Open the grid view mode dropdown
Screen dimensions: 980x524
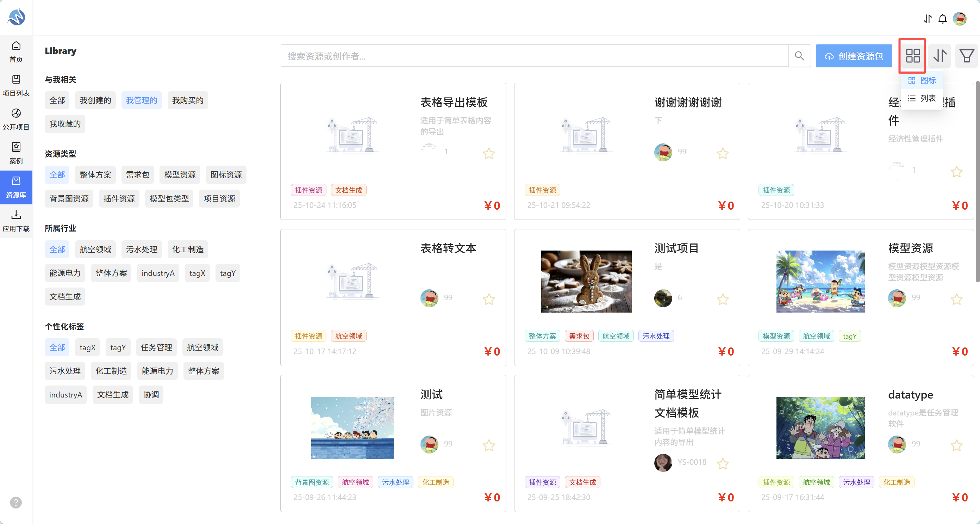pos(913,56)
